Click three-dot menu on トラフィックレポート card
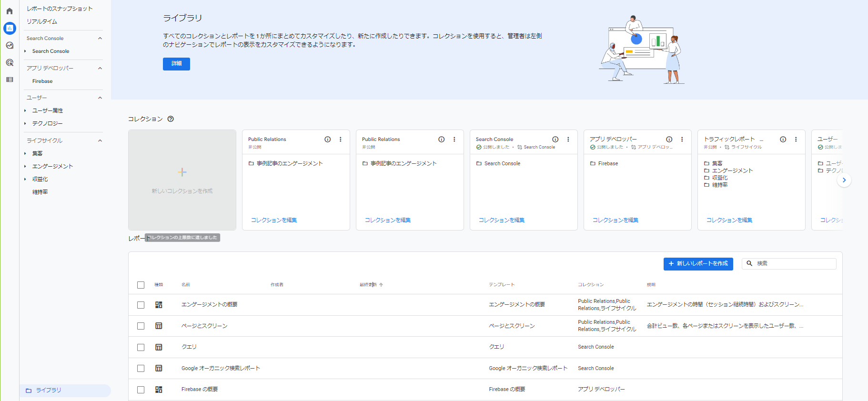This screenshot has height=401, width=868. pos(796,140)
